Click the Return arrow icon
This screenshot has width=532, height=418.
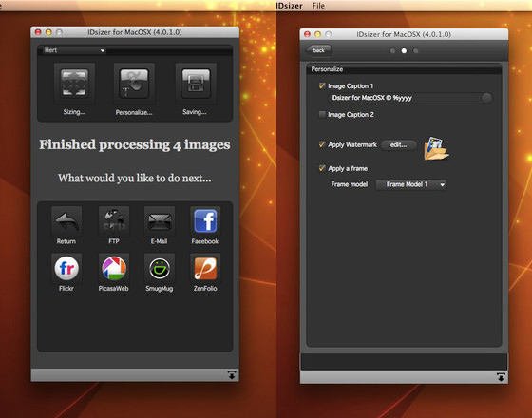(66, 221)
